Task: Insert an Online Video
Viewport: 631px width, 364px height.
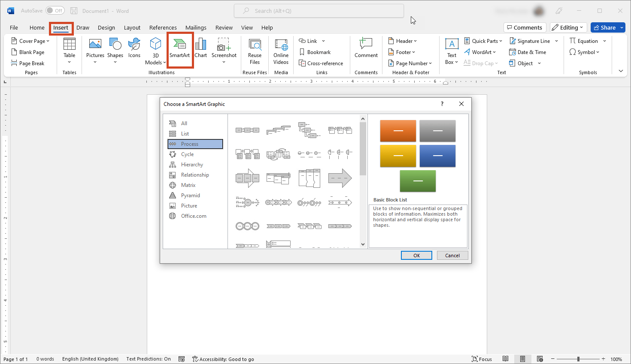Action: [281, 52]
